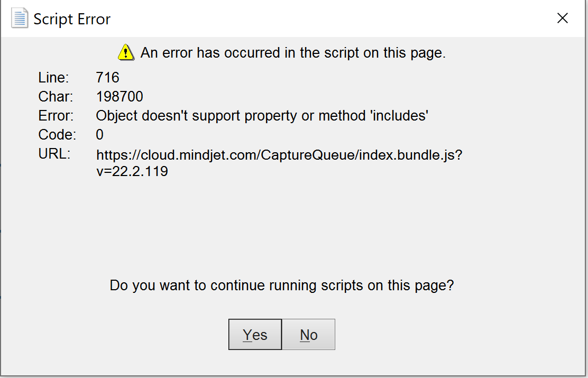
Task: Click the Script Error title text
Action: pyautogui.click(x=72, y=19)
